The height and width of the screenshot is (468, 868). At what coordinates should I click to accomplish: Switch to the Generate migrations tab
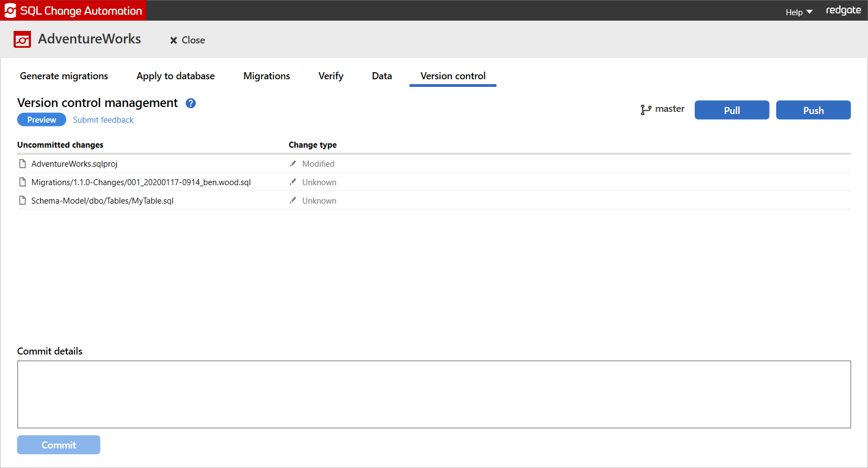coord(64,76)
